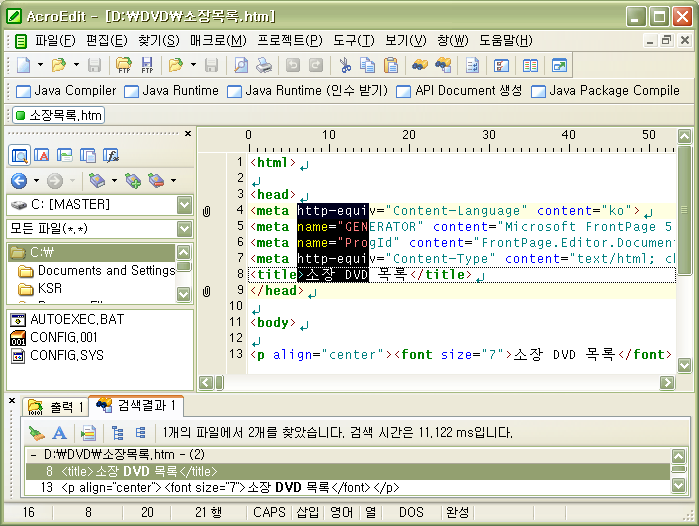The image size is (699, 526).
Task: Open the 편집(E) menu
Action: tap(107, 41)
